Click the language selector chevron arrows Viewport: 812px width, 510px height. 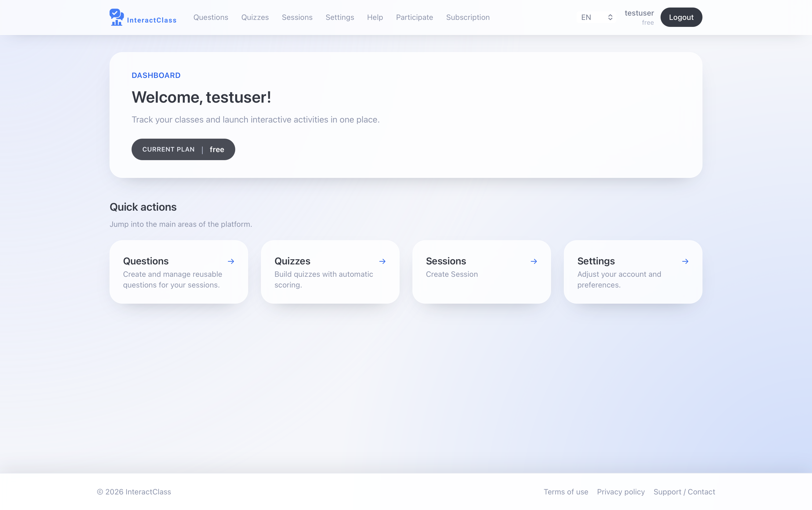(x=610, y=17)
